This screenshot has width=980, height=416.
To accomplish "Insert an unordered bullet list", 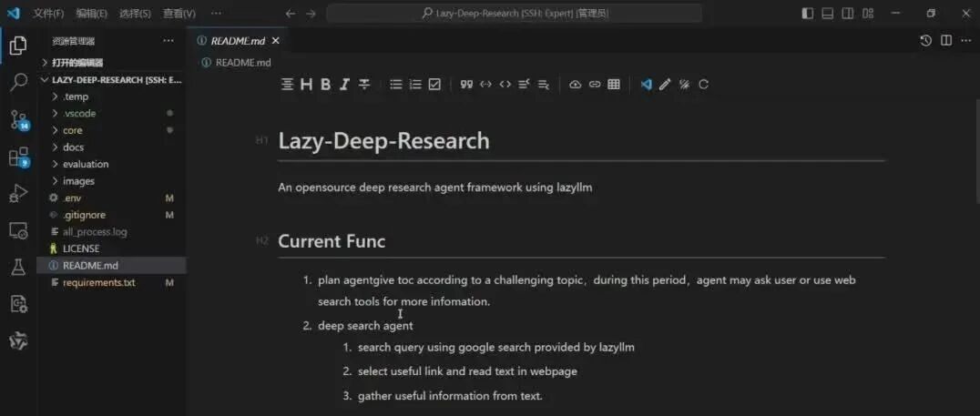I will coord(395,85).
